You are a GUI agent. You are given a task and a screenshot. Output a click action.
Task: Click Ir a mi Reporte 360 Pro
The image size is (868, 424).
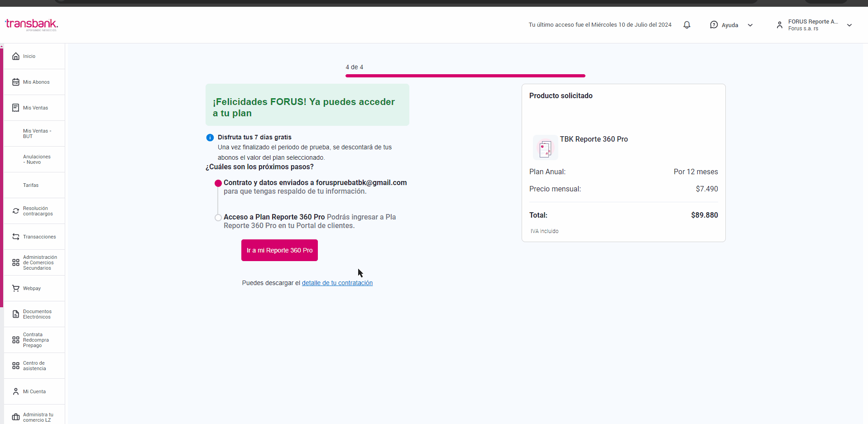tap(279, 250)
